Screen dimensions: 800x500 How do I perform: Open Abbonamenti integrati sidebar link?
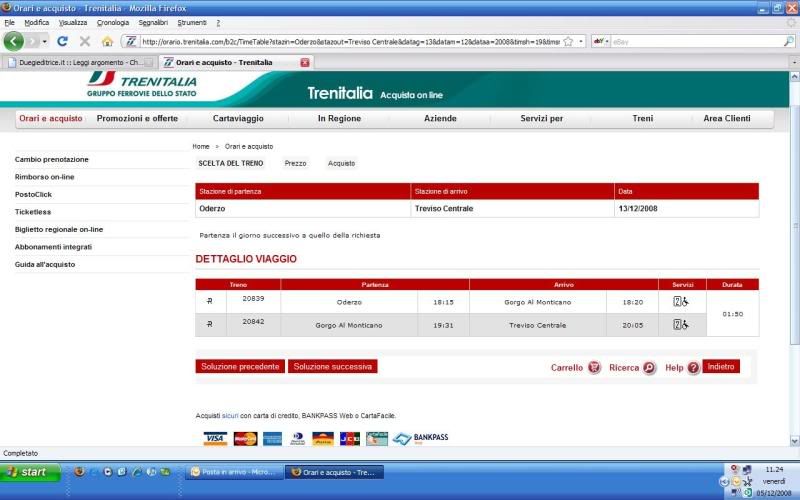[x=53, y=247]
